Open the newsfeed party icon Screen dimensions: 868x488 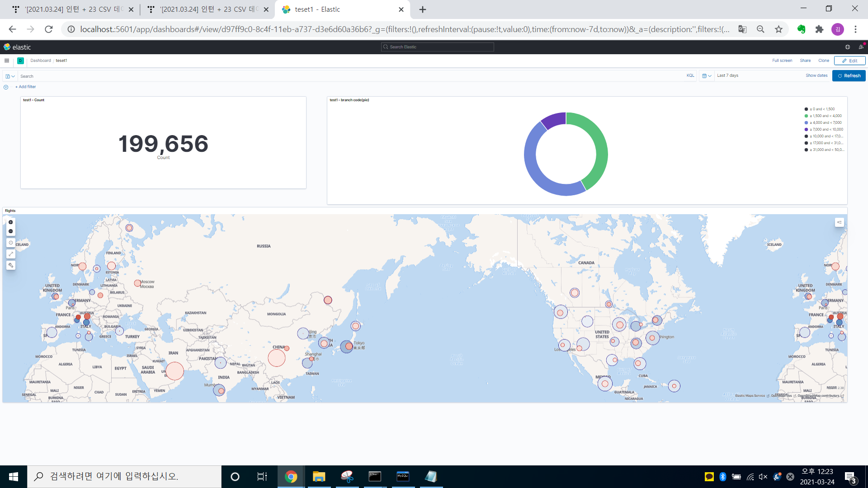(x=861, y=47)
